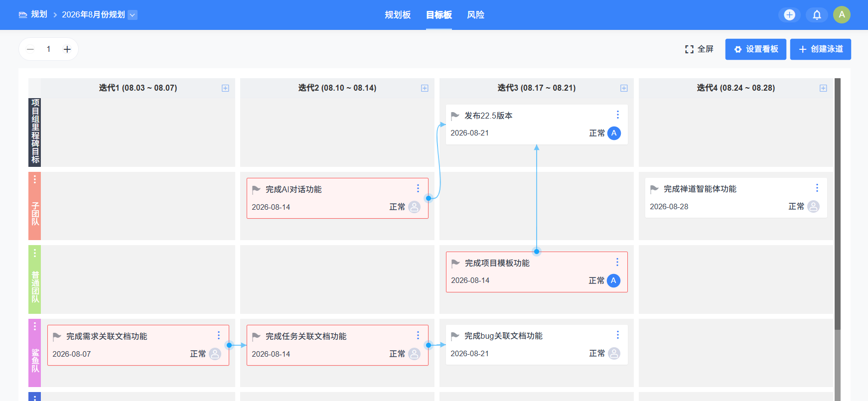Click the add icon in 迭代1 column header
The image size is (868, 401).
(225, 88)
